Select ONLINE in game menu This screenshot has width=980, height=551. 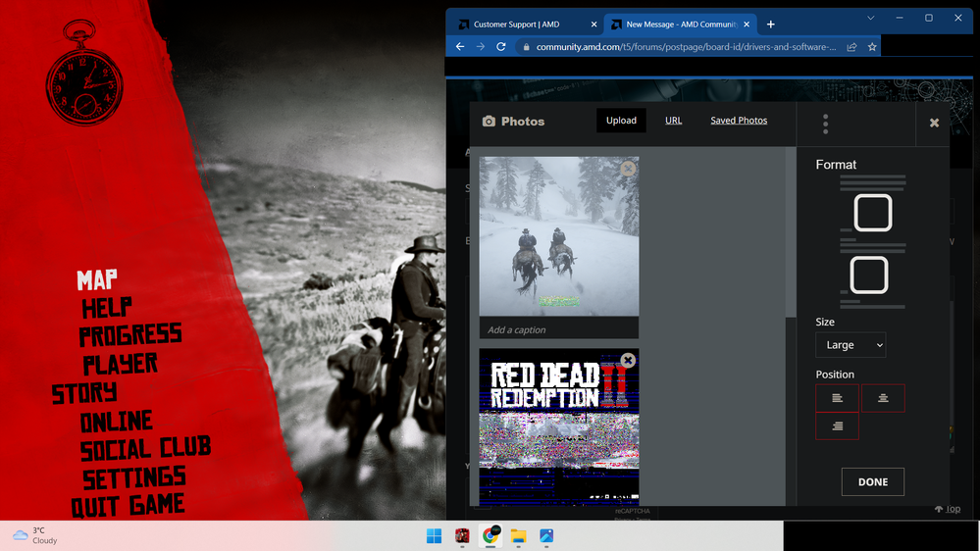pos(117,422)
